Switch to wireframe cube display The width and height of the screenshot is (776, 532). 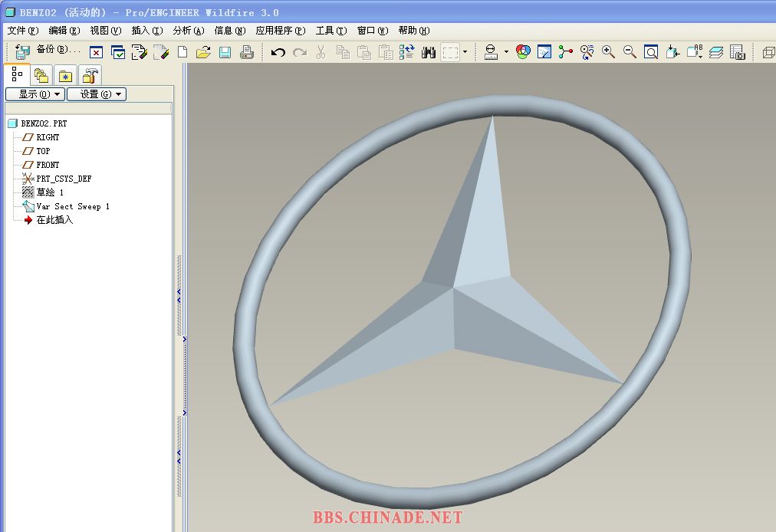click(768, 52)
